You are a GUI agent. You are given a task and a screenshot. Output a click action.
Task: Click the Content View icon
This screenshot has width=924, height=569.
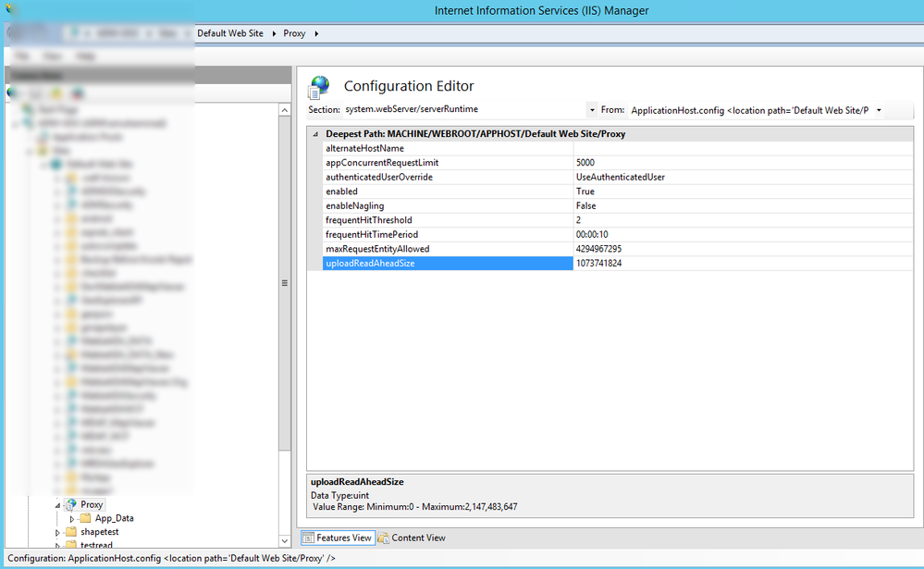coord(383,538)
